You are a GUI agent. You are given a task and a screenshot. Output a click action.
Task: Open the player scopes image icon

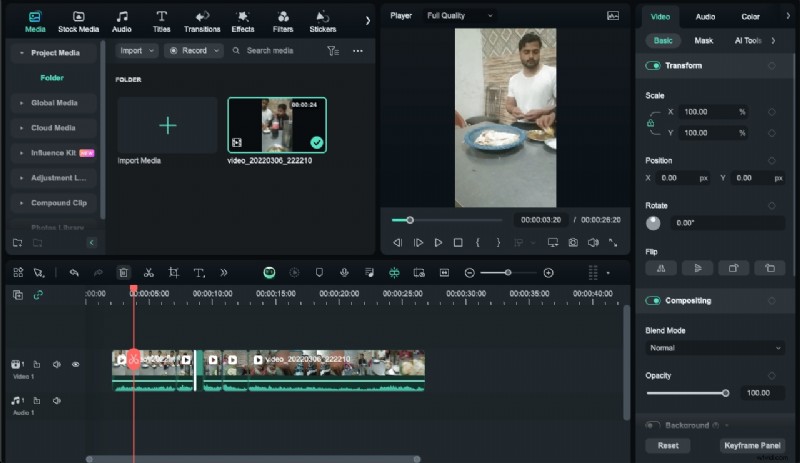click(613, 16)
